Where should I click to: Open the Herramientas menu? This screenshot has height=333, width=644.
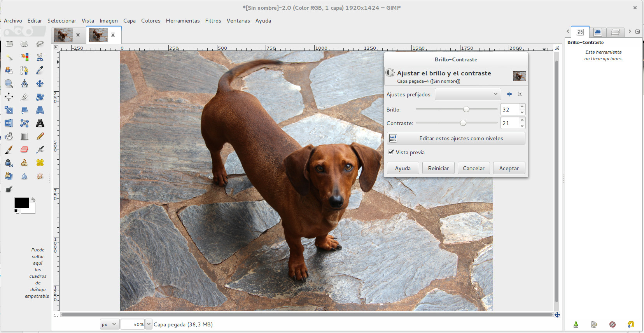click(183, 21)
